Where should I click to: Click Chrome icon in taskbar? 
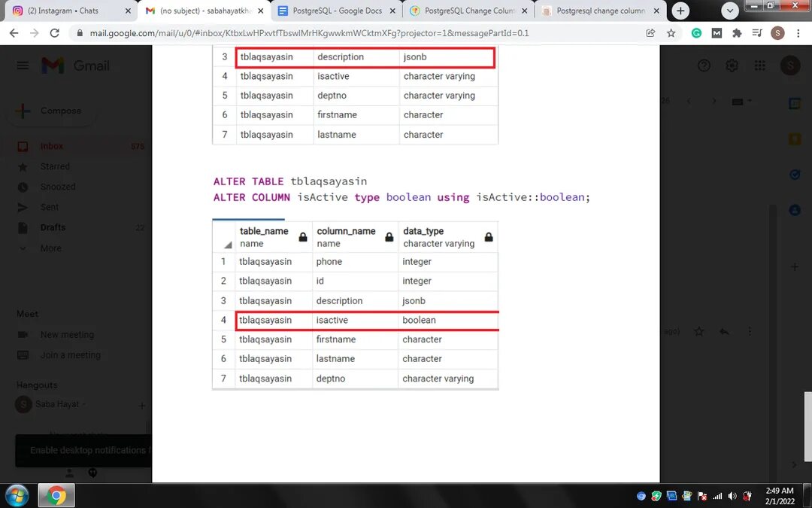coord(56,495)
